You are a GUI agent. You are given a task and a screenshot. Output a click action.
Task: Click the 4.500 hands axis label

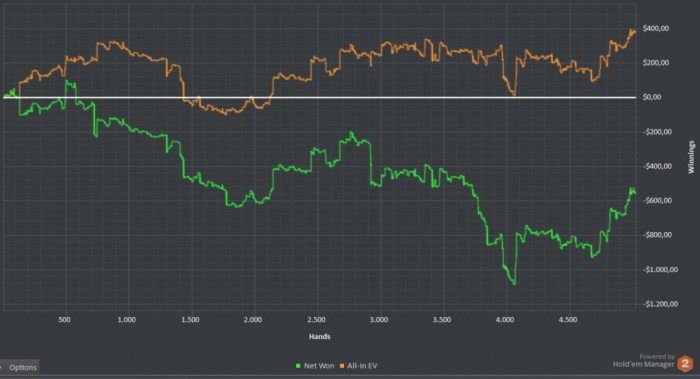(567, 320)
